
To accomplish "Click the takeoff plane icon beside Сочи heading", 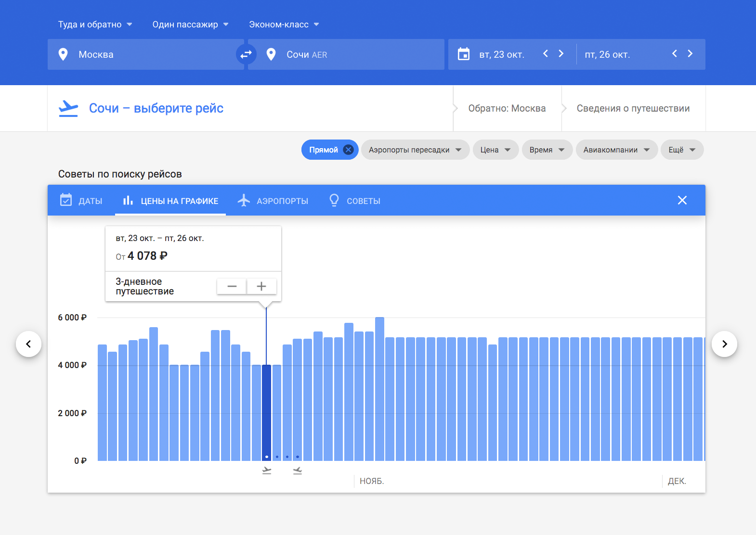I will (68, 108).
